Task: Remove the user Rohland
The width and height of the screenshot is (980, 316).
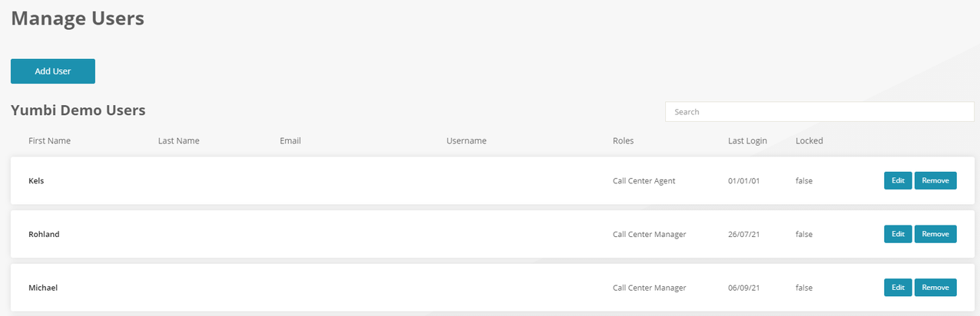Action: tap(935, 234)
